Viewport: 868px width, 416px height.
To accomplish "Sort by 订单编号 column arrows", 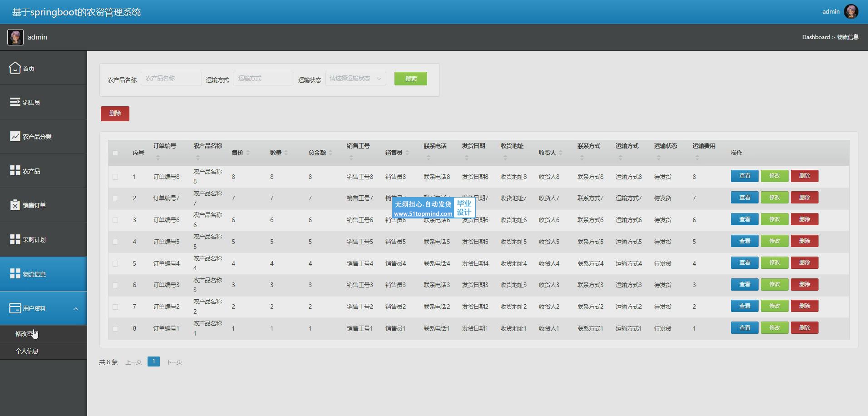I will 158,158.
